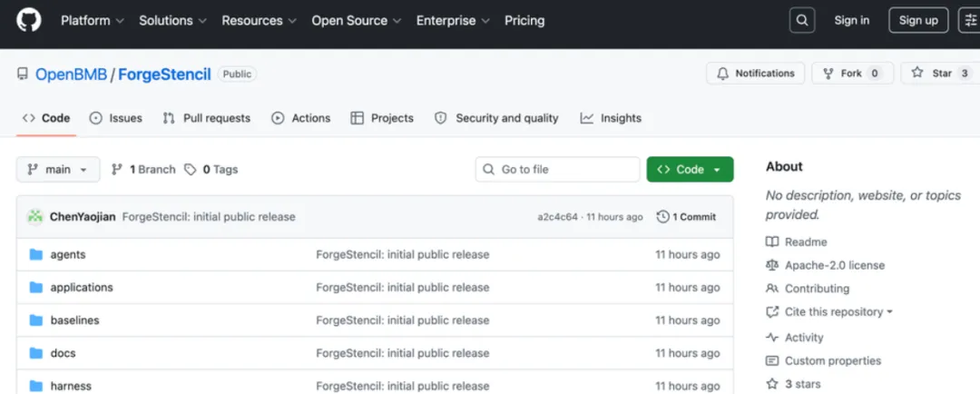Expand the Solutions menu
The height and width of the screenshot is (394, 980).
(x=172, y=20)
